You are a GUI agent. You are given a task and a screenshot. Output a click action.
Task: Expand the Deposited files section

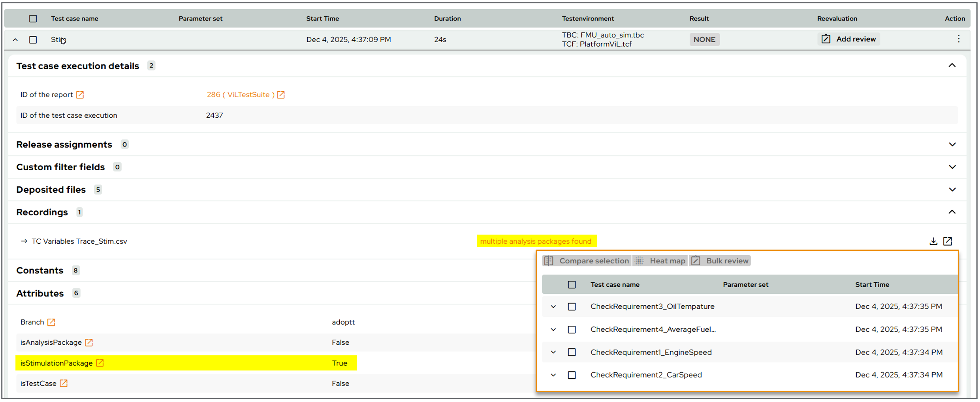point(952,189)
